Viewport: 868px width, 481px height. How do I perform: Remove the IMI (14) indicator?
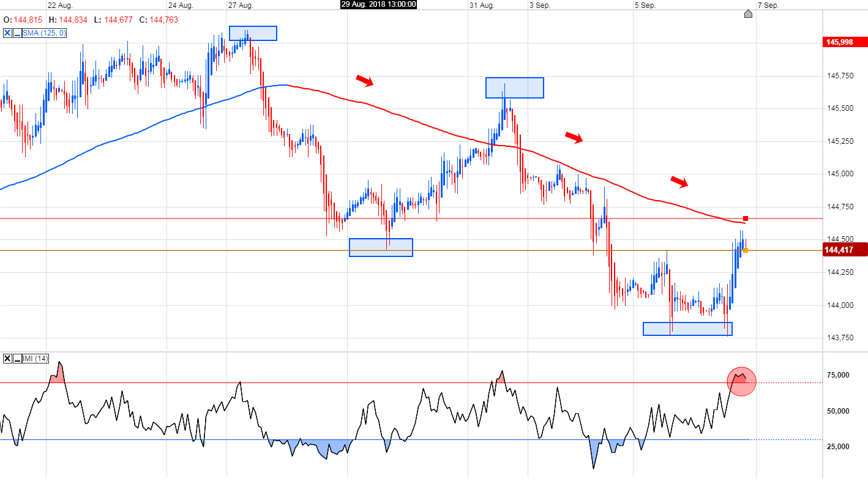(7, 358)
